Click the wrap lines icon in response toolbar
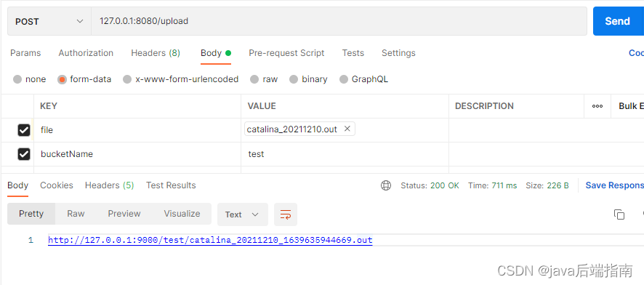 click(x=286, y=214)
